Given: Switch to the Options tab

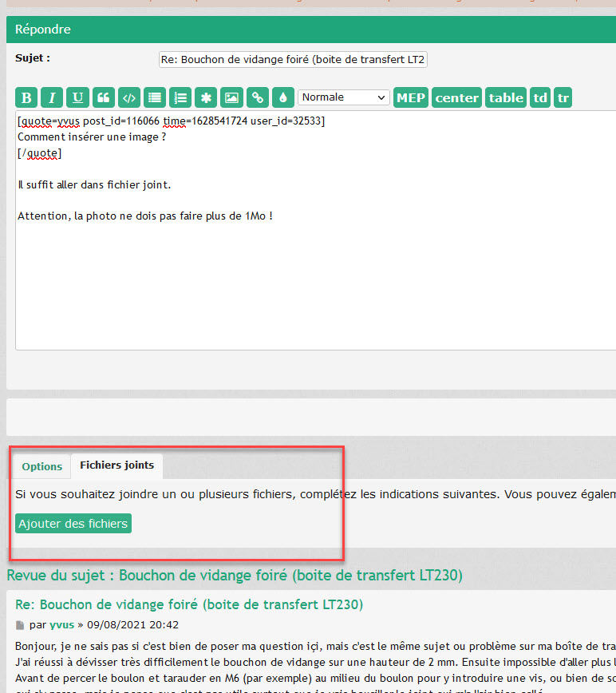Looking at the screenshot, I should pos(41,466).
